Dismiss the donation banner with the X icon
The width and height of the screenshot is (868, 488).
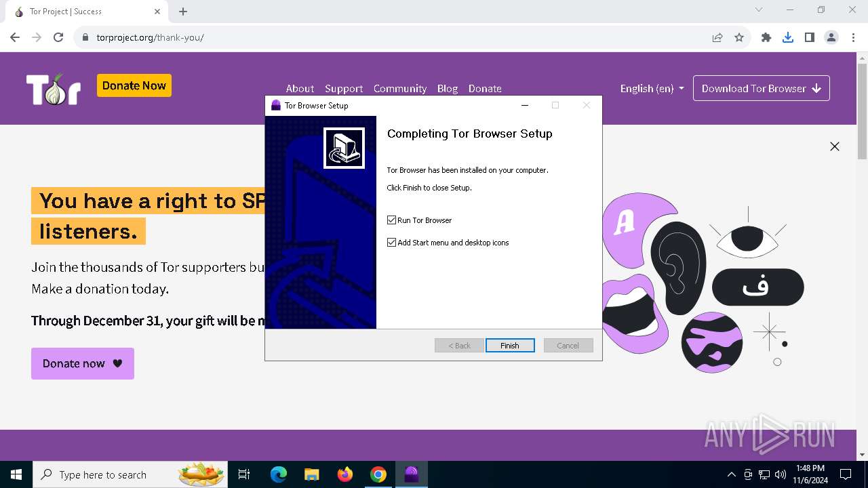(835, 146)
